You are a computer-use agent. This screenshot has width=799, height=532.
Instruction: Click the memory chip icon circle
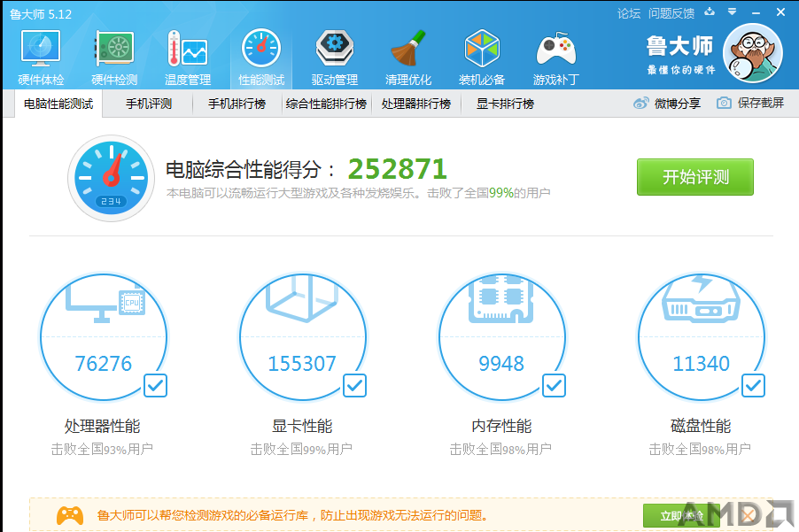[x=502, y=337]
